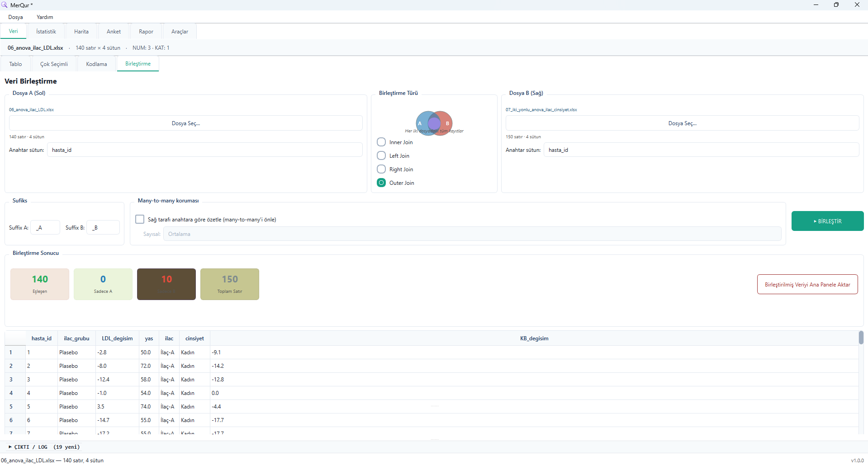Screen dimensions: 868x465
Task: Switch to the Tablo sub-tab
Action: click(x=15, y=64)
